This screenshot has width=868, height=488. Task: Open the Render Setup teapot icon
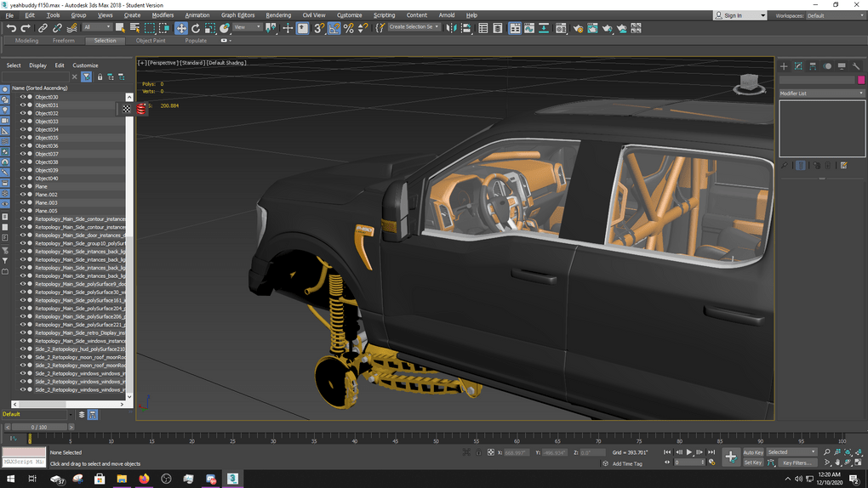tap(578, 28)
